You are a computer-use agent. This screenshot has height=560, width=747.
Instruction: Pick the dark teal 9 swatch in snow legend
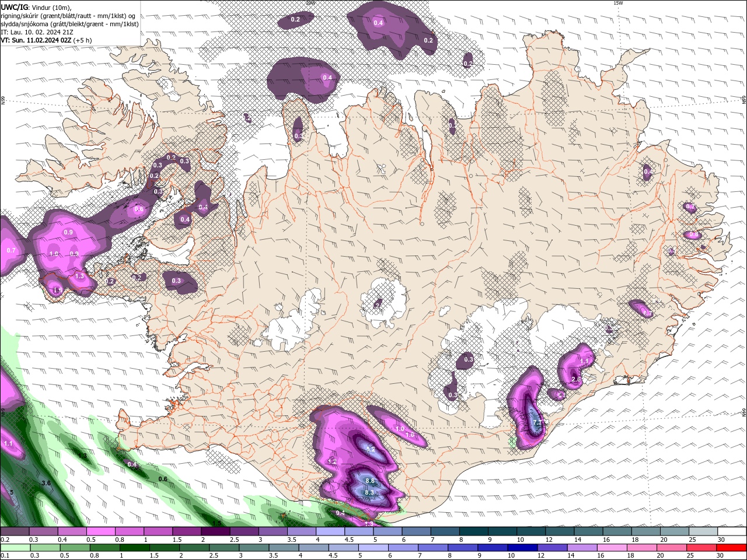pos(502,531)
